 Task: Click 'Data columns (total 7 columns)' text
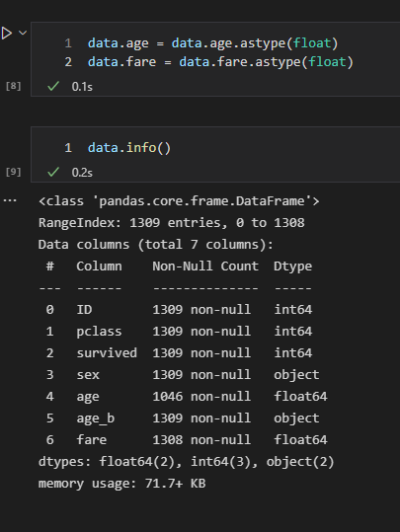(155, 245)
